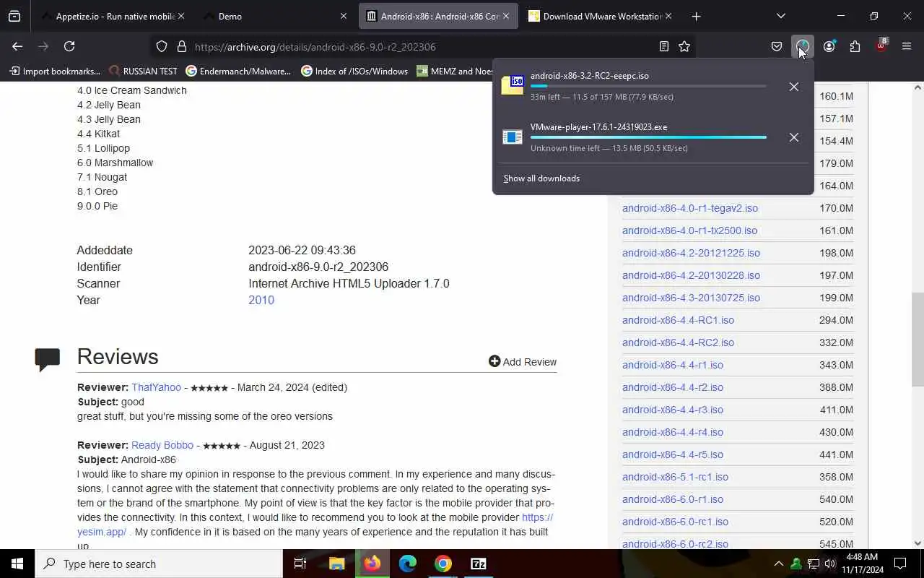Screen dimensions: 924x578
Task: Click the Windows 'Type here to search' box
Action: click(159, 564)
